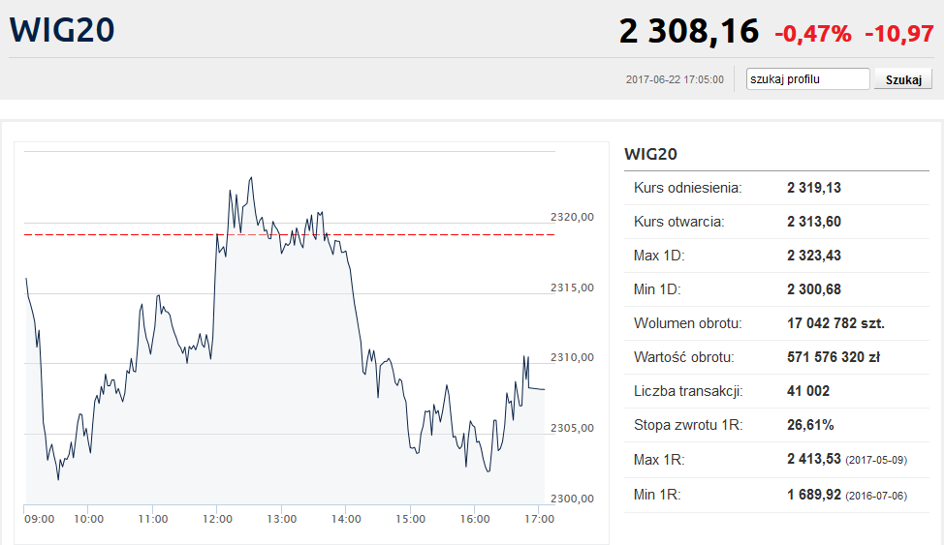
Task: Select the Kurs odniesienia row
Action: pyautogui.click(x=777, y=188)
